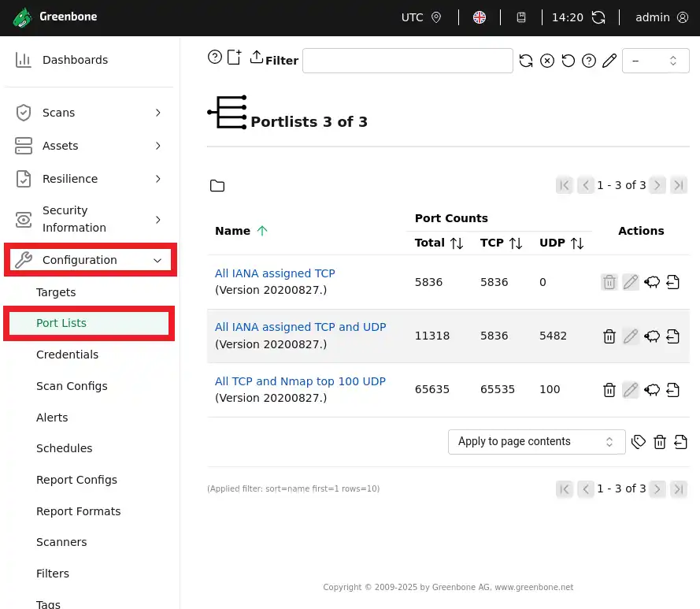Open Targets under Configuration
The height and width of the screenshot is (609, 700).
pyautogui.click(x=56, y=292)
